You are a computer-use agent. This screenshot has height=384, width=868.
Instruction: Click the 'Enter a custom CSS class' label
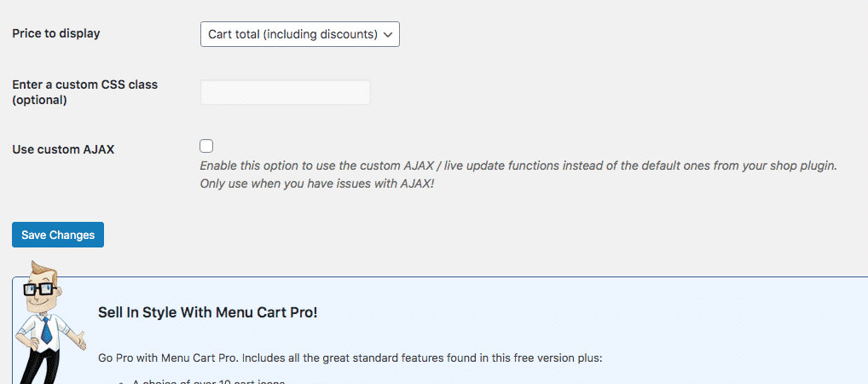point(84,84)
